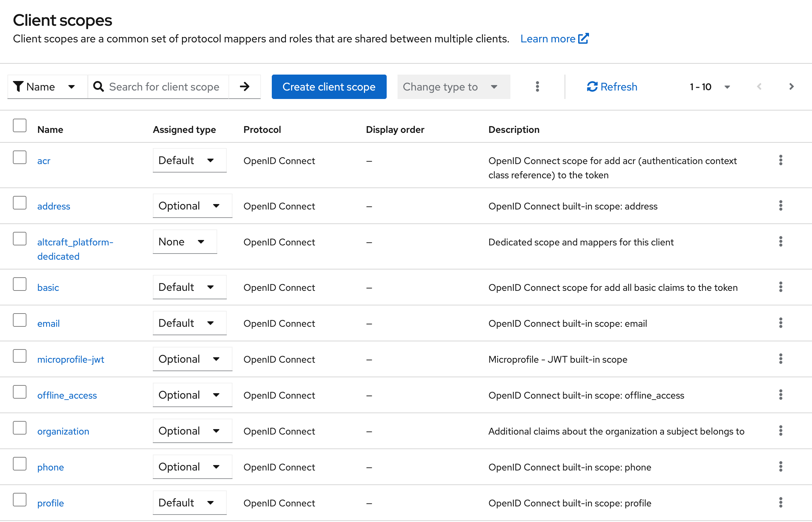Open microprofile-jwt Optional type menu
This screenshot has height=522, width=812.
pos(192,359)
